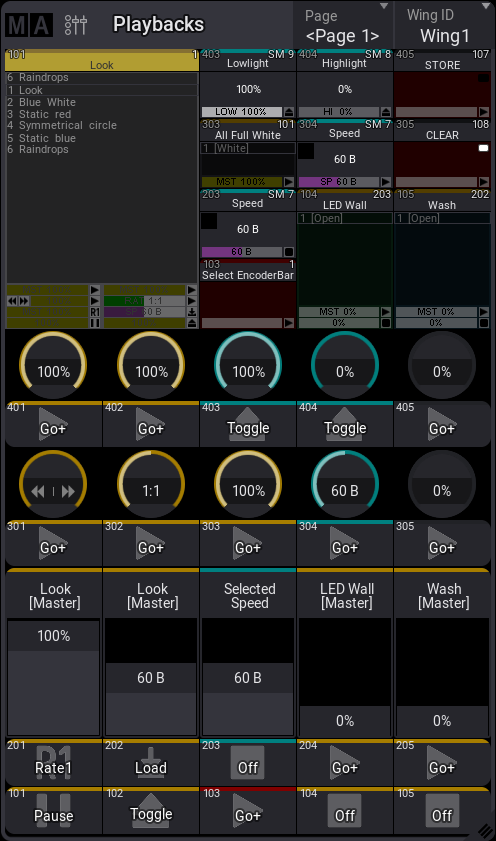Screen dimensions: 496x841
Task: Select the 305 CLEAR executor tile
Action: point(442,153)
